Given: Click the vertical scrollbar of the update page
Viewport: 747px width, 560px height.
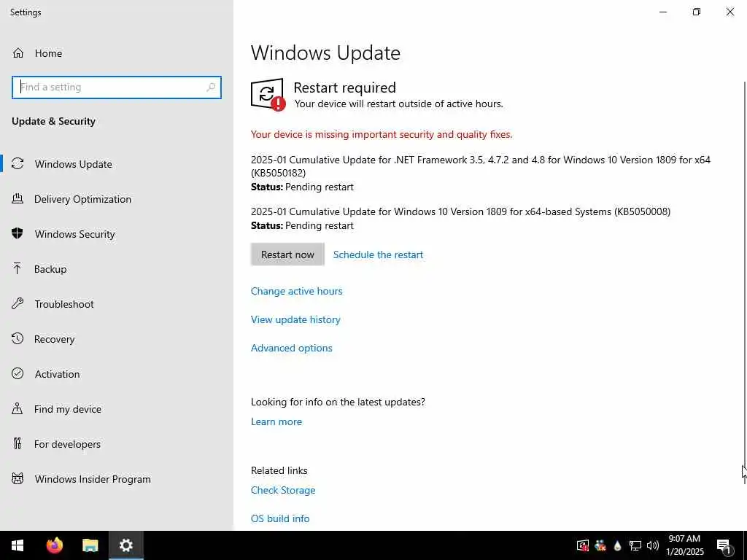Looking at the screenshot, I should pyautogui.click(x=744, y=282).
